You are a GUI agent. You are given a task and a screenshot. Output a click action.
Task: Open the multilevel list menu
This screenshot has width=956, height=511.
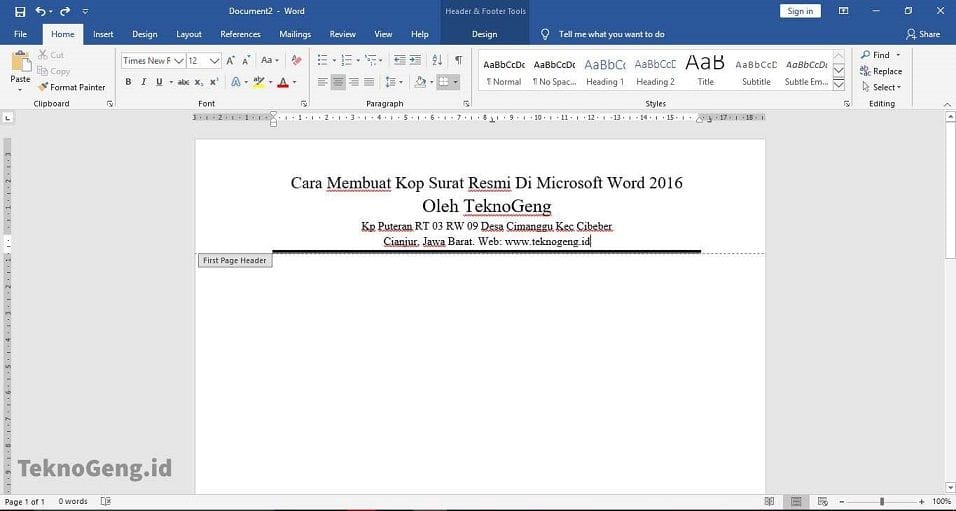[x=371, y=60]
